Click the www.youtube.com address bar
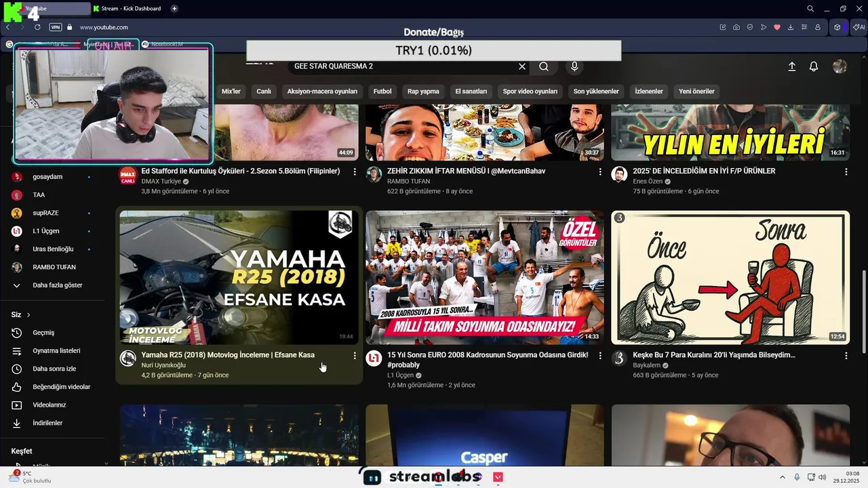Image resolution: width=868 pixels, height=488 pixels. tap(104, 27)
